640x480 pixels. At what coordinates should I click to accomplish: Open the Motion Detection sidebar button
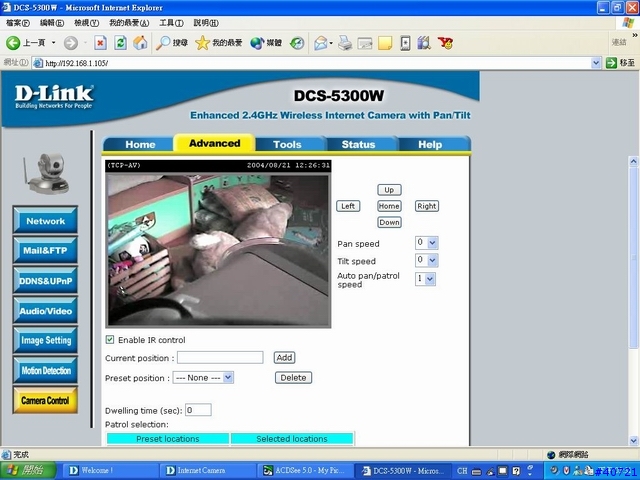point(45,371)
